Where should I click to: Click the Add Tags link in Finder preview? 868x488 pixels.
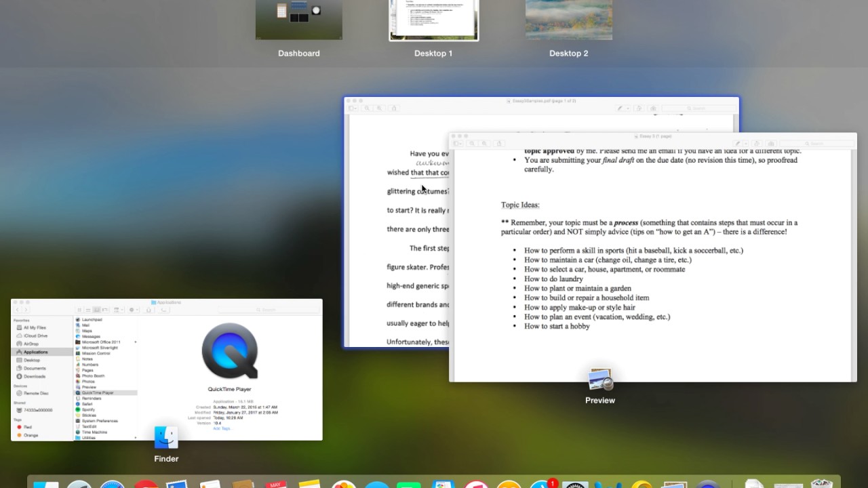click(222, 428)
